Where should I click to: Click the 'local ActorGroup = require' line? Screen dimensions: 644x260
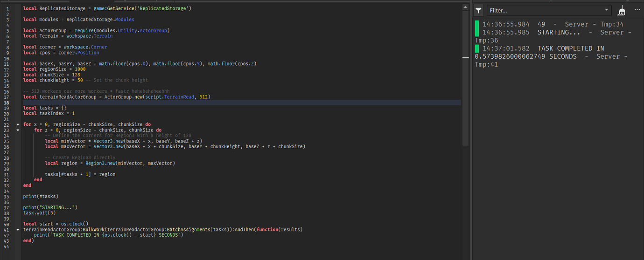(x=96, y=30)
